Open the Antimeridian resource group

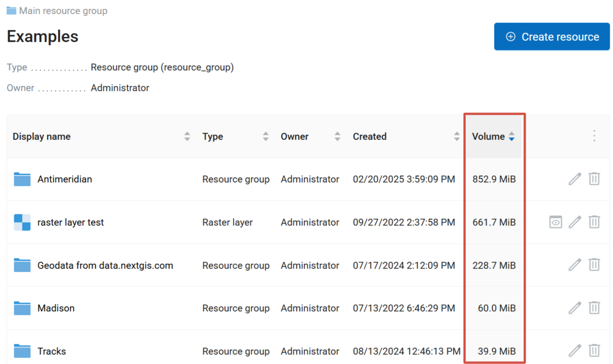coord(65,179)
